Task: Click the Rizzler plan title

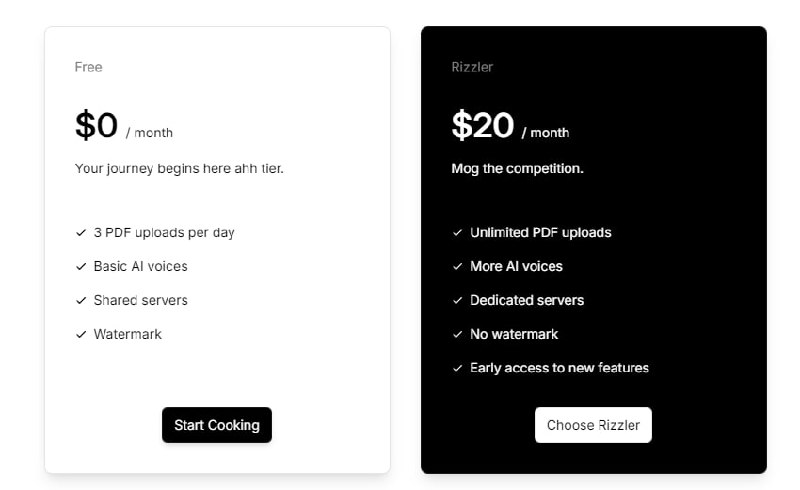Action: click(x=472, y=67)
